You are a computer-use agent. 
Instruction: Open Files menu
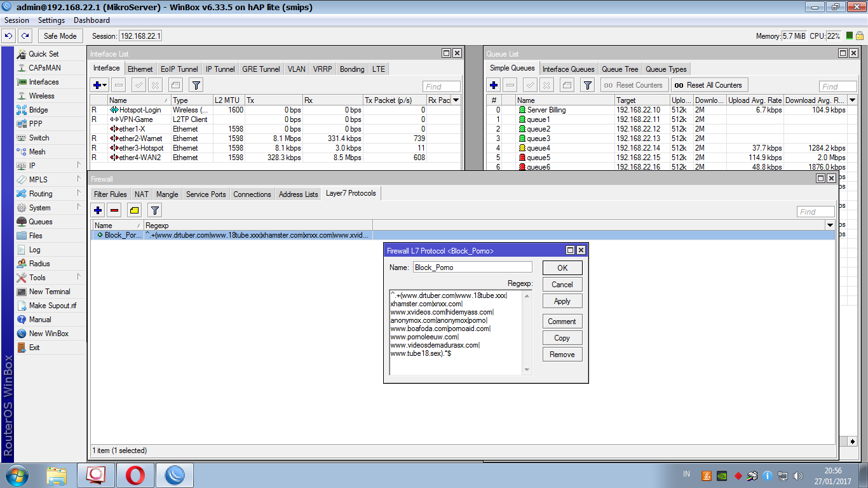(36, 236)
